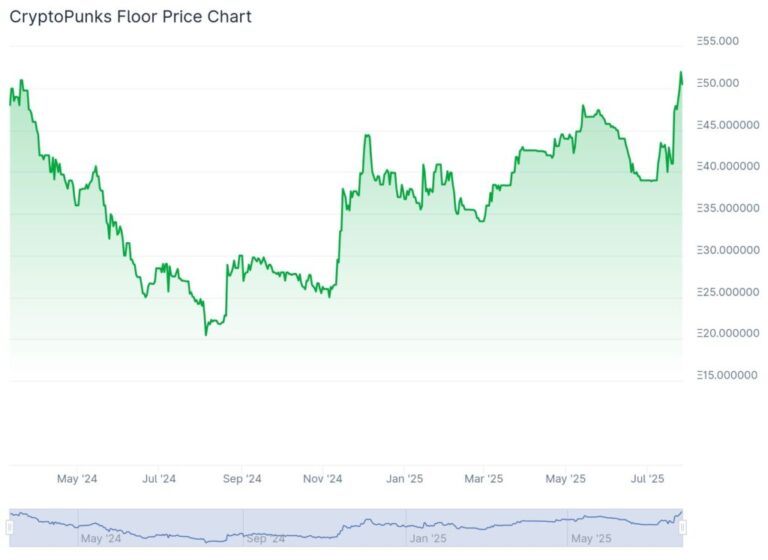This screenshot has height=560, width=768.
Task: Click the Jan '25 x-axis label
Action: click(404, 479)
